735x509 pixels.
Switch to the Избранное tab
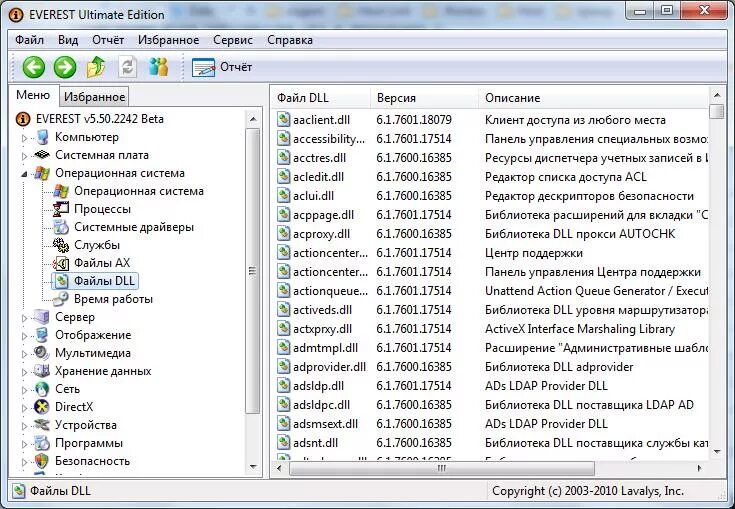pyautogui.click(x=94, y=97)
